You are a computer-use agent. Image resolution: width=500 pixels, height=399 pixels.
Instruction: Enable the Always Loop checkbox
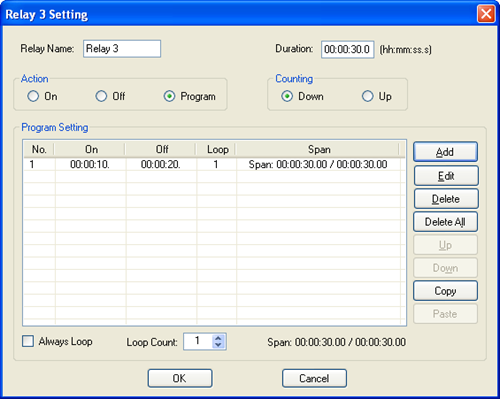[28, 341]
